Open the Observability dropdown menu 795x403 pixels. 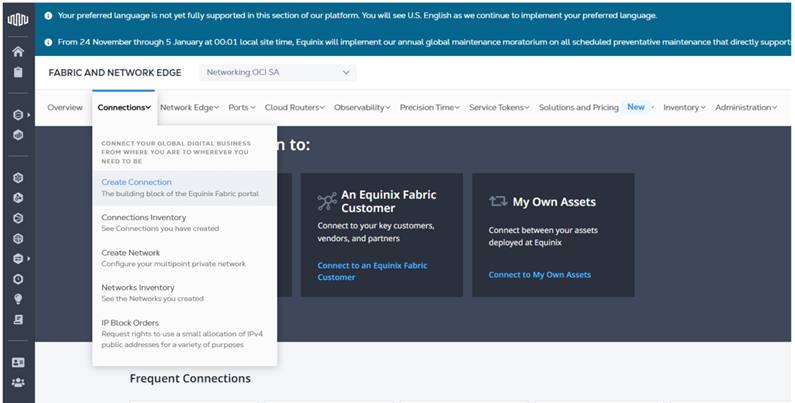[x=363, y=108]
